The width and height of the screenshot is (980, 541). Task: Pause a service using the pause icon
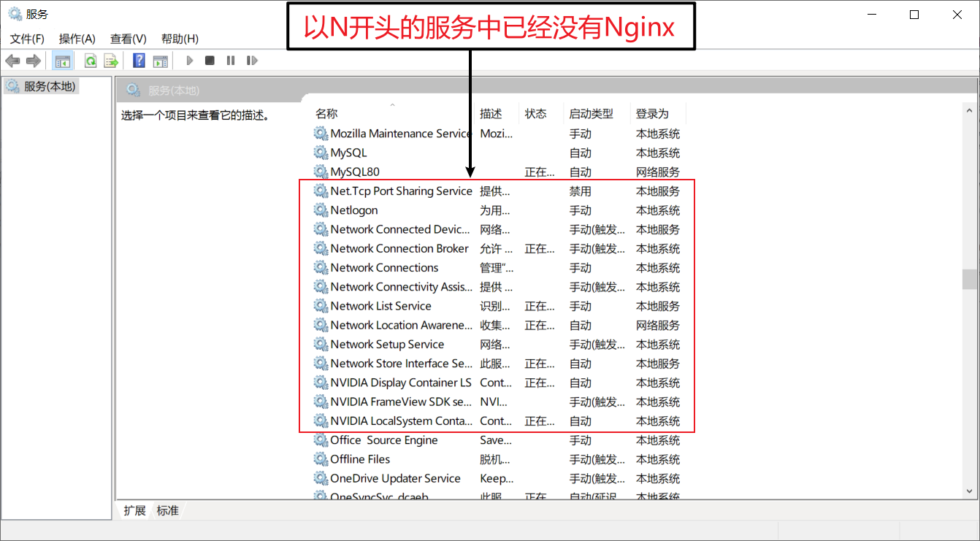(x=230, y=60)
